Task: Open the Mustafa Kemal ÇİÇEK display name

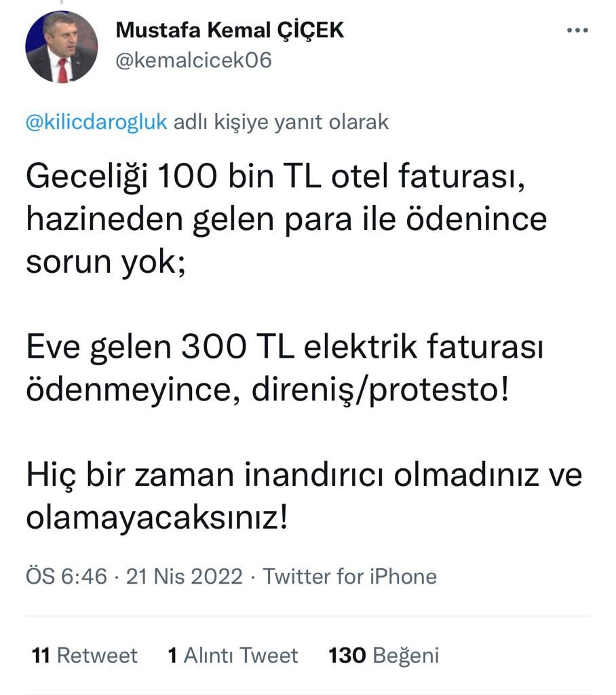Action: pyautogui.click(x=230, y=30)
